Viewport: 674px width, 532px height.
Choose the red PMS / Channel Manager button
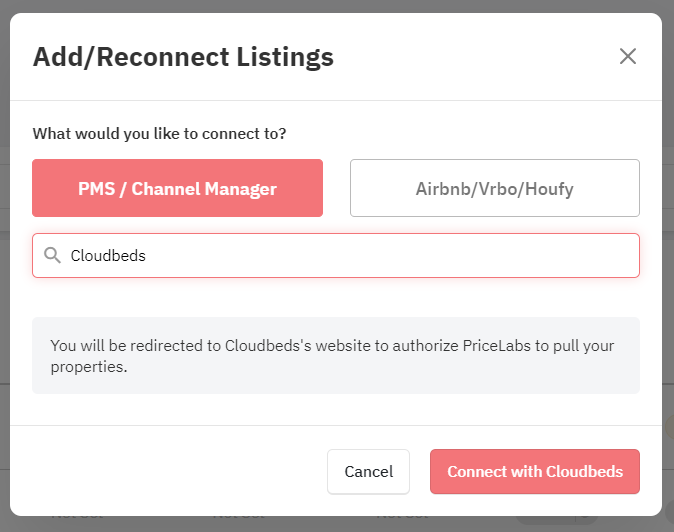[177, 188]
